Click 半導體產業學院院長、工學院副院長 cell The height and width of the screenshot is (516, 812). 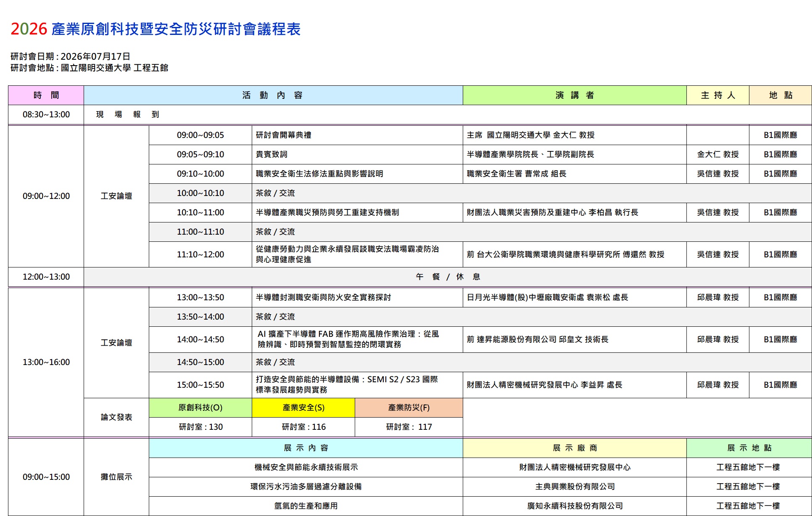pyautogui.click(x=575, y=154)
